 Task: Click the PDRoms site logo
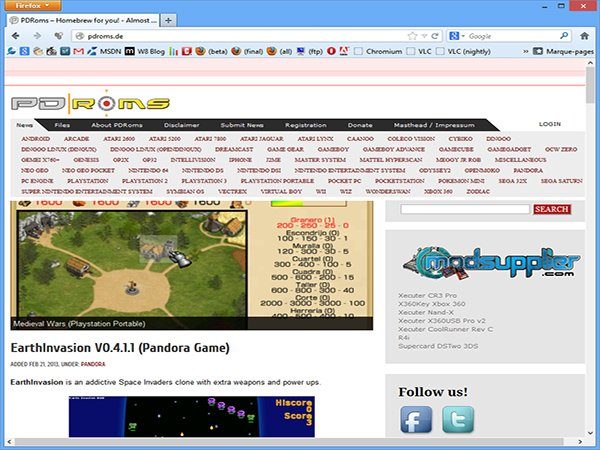coord(90,103)
